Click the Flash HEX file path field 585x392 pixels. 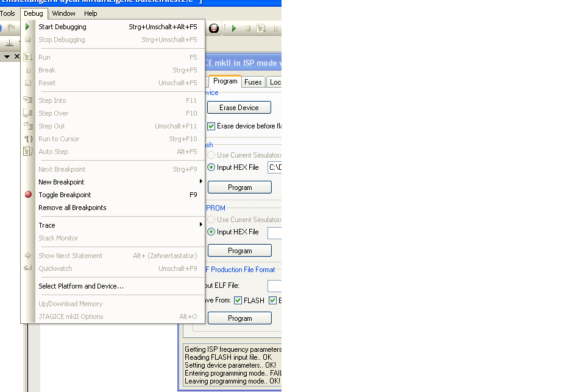coord(275,167)
